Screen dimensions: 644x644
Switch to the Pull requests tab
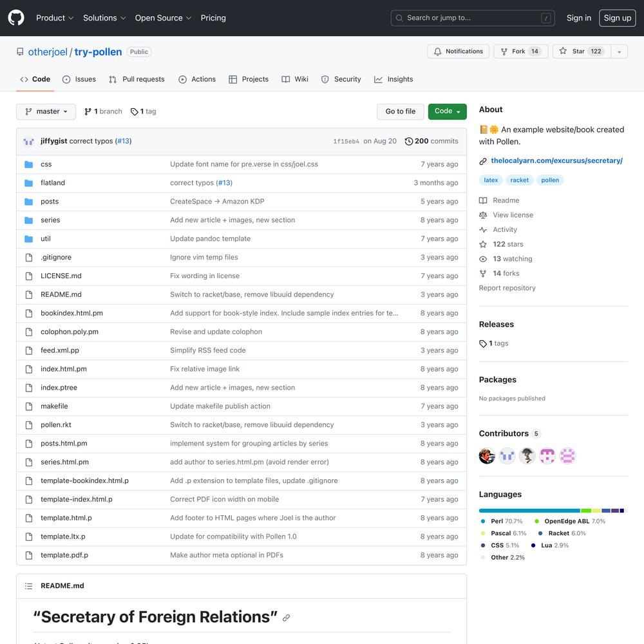(x=137, y=79)
